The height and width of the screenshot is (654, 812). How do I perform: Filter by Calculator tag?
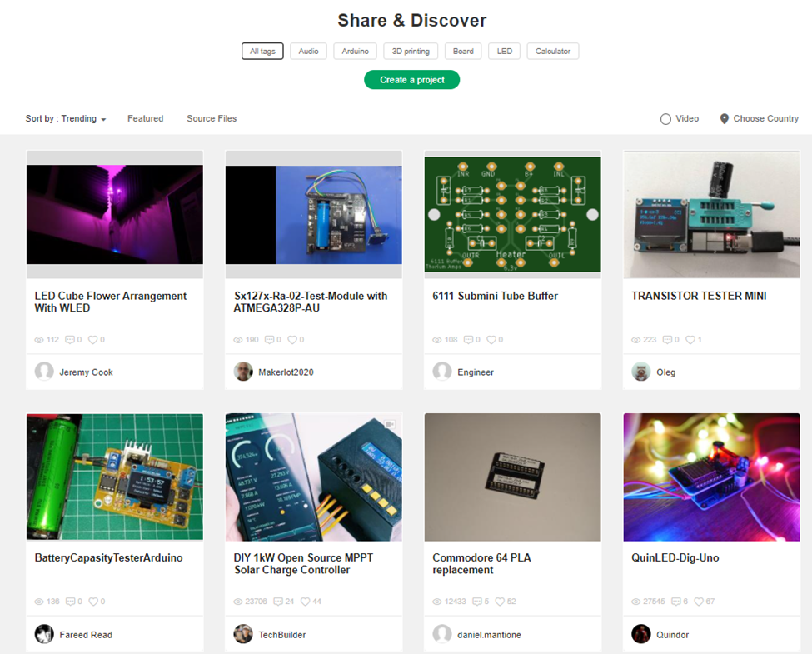click(553, 52)
